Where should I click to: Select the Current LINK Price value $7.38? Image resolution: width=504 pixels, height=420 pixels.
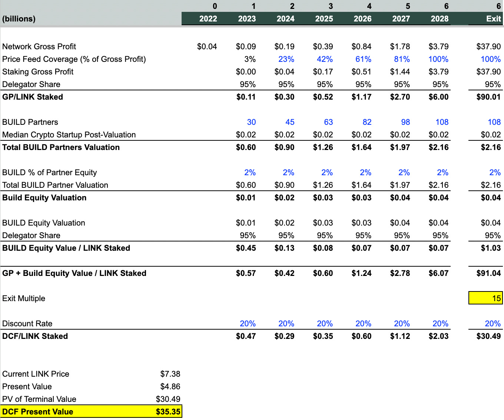[170, 374]
